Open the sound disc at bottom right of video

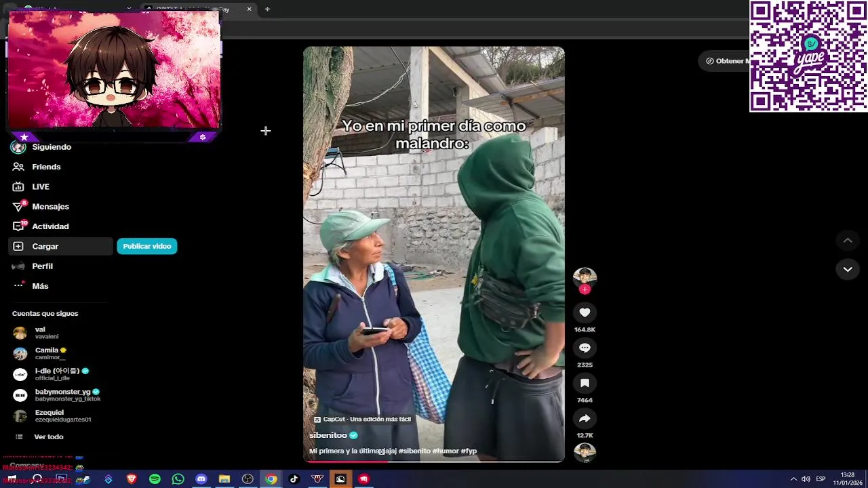[x=585, y=452]
